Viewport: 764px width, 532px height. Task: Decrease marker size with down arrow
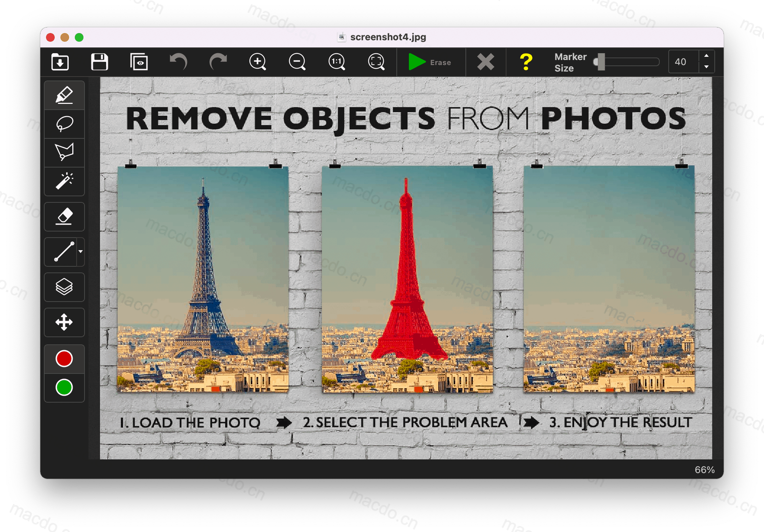706,67
